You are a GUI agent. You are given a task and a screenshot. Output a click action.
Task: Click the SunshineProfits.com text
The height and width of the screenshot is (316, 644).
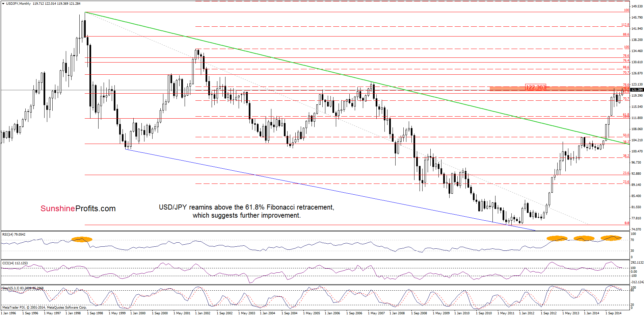78,209
